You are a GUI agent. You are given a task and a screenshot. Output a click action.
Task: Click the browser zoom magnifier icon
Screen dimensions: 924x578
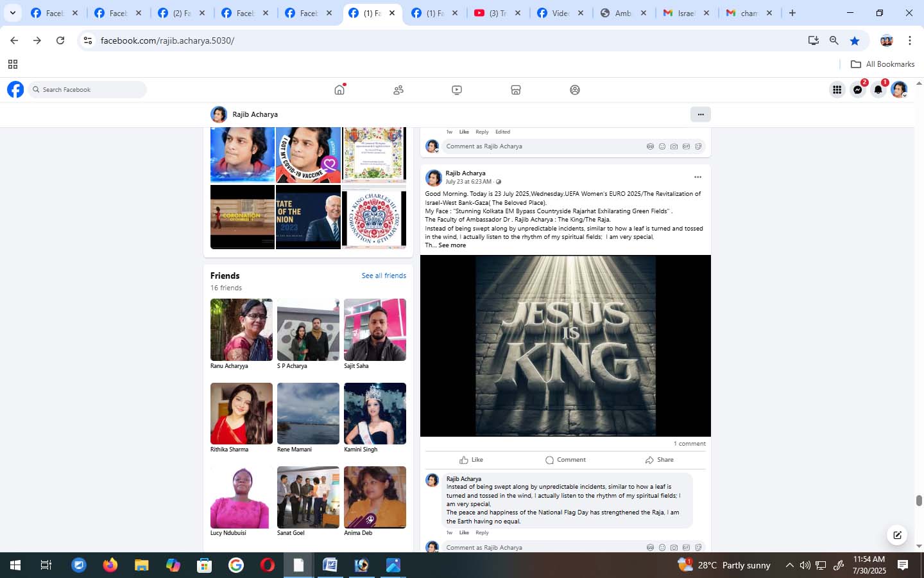coord(834,40)
